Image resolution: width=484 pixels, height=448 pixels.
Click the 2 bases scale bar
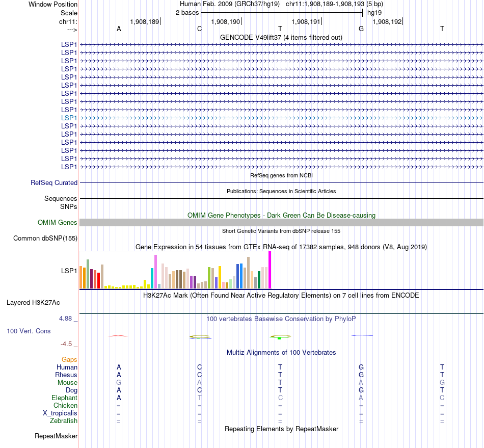coord(282,13)
